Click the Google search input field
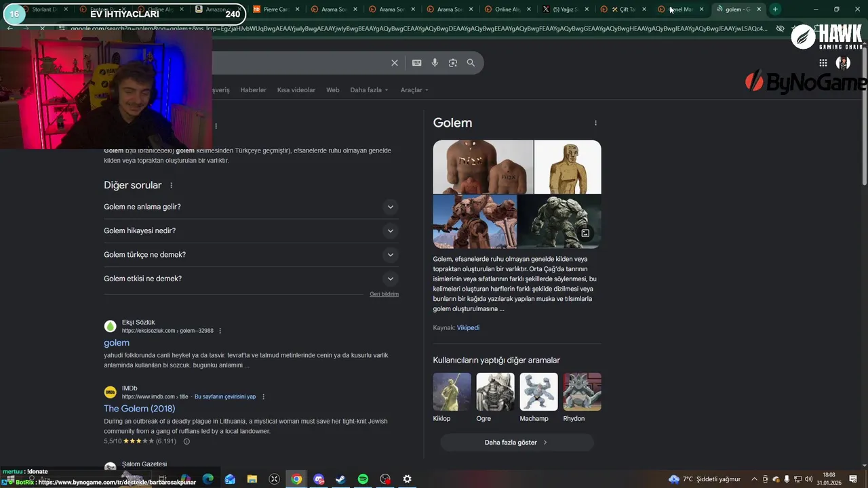 (x=298, y=63)
